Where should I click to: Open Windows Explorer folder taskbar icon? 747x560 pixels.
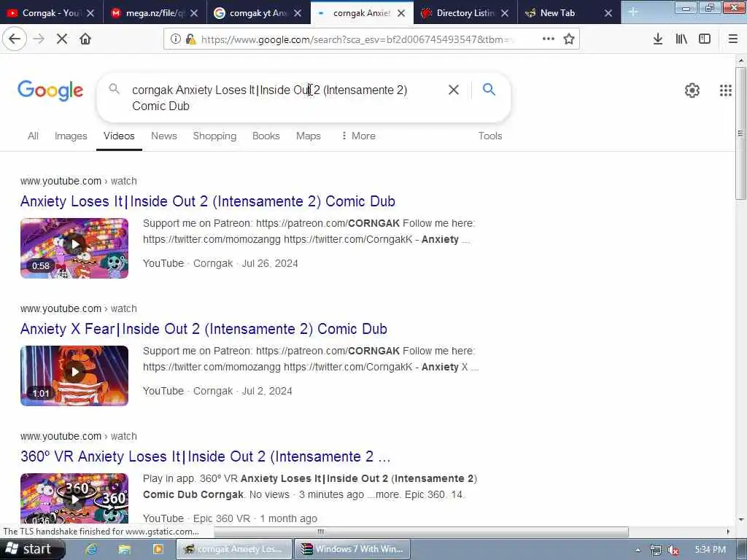pyautogui.click(x=124, y=549)
